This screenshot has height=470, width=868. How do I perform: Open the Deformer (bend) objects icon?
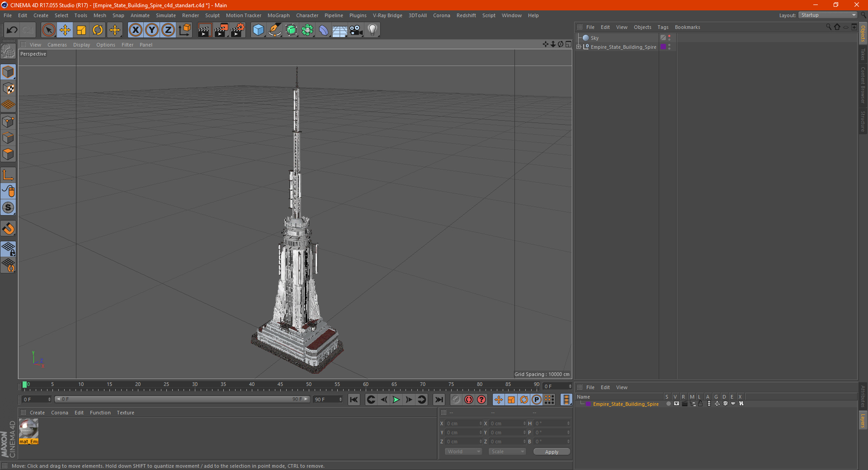pyautogui.click(x=324, y=30)
